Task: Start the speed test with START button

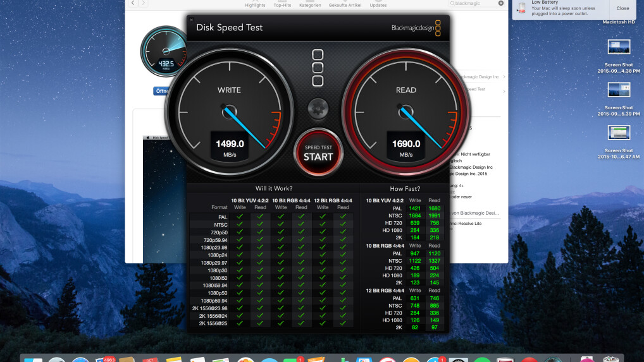Action: (318, 152)
